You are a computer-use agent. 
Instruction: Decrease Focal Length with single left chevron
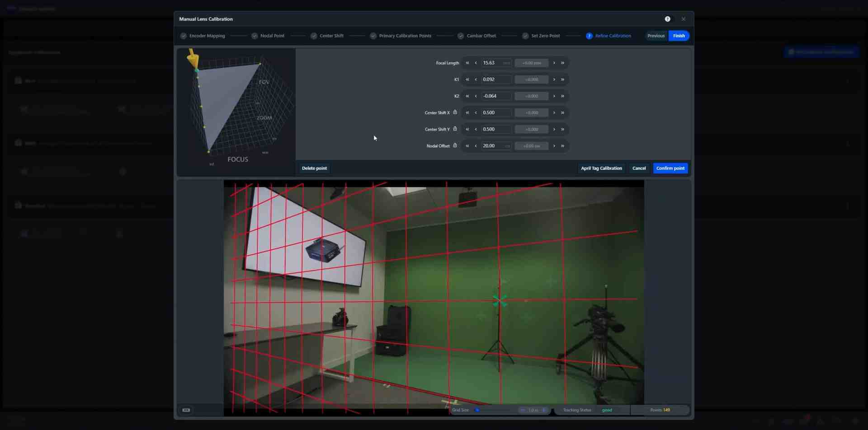click(x=476, y=63)
